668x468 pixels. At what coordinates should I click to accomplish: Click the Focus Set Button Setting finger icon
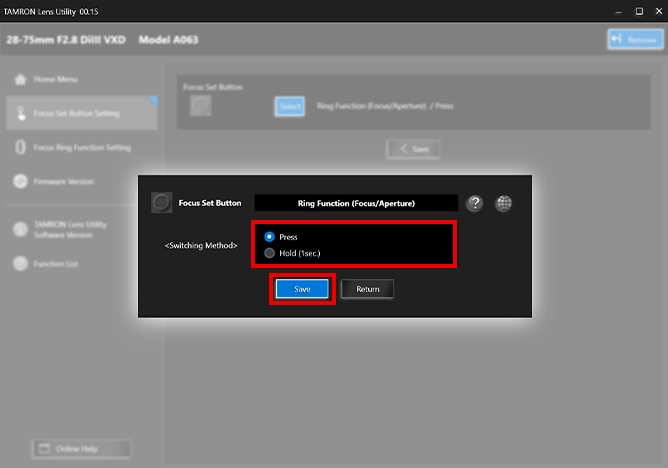[20, 113]
